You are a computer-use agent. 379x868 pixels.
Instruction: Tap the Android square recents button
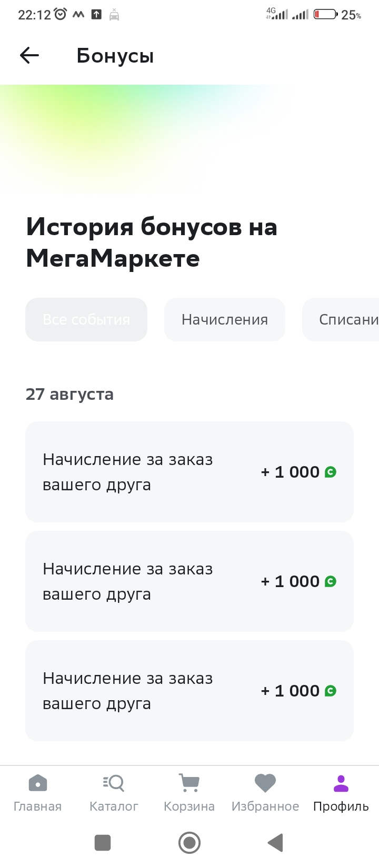[x=103, y=843]
